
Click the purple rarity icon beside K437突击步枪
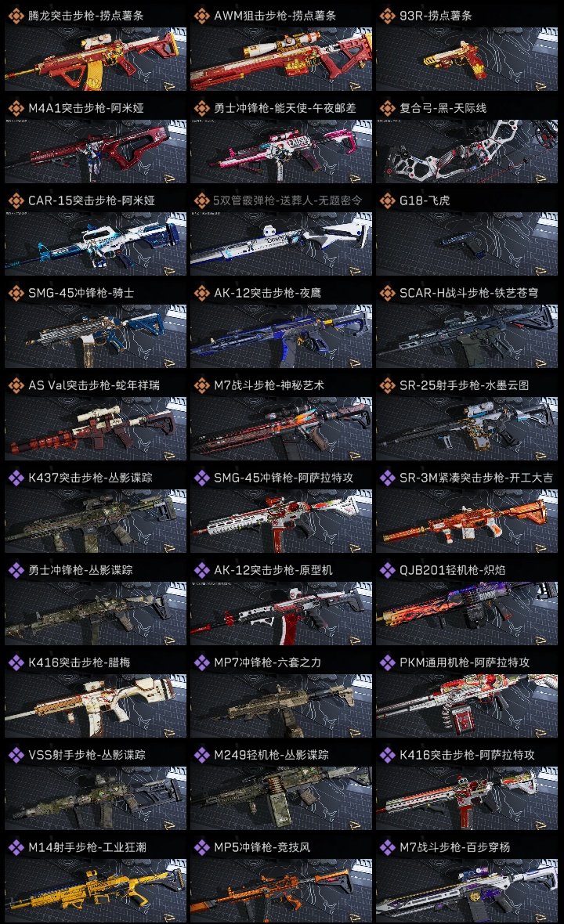point(16,478)
